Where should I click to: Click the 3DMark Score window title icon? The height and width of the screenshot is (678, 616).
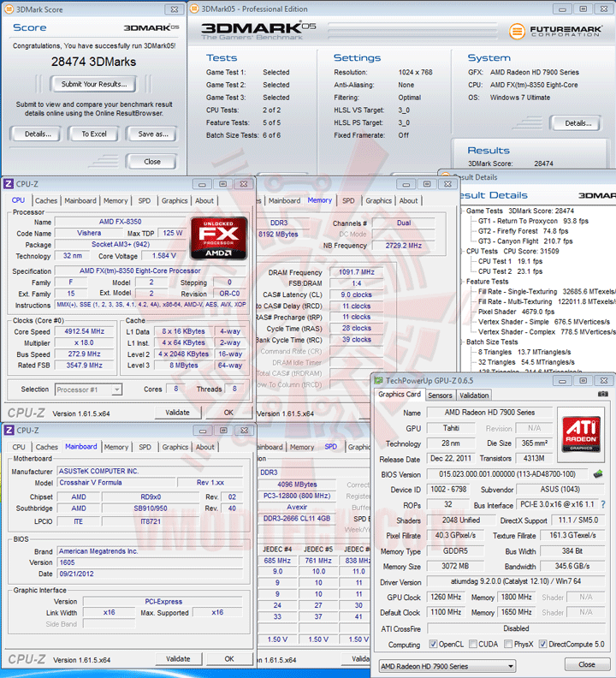pos(9,9)
